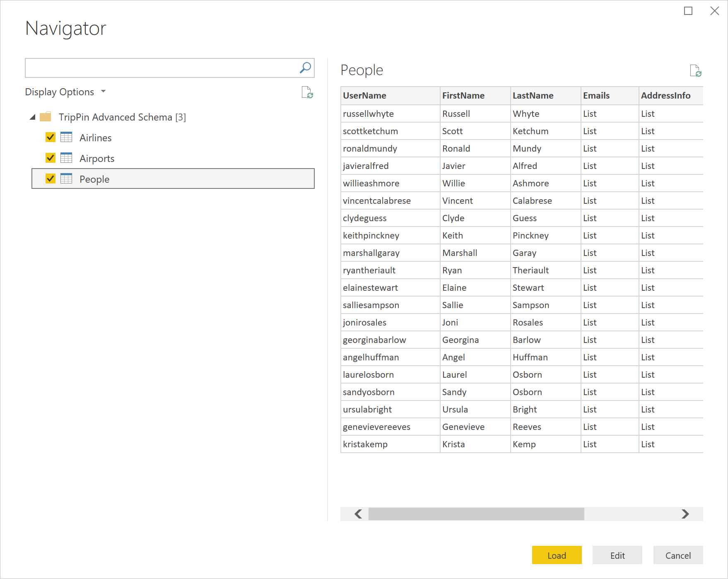Screen dimensions: 728x579
Task: Click the refresh document icon beside Display Options
Action: click(306, 92)
